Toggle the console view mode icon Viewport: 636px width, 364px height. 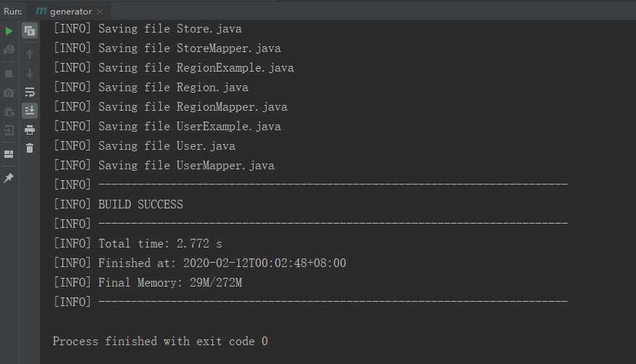(x=30, y=31)
